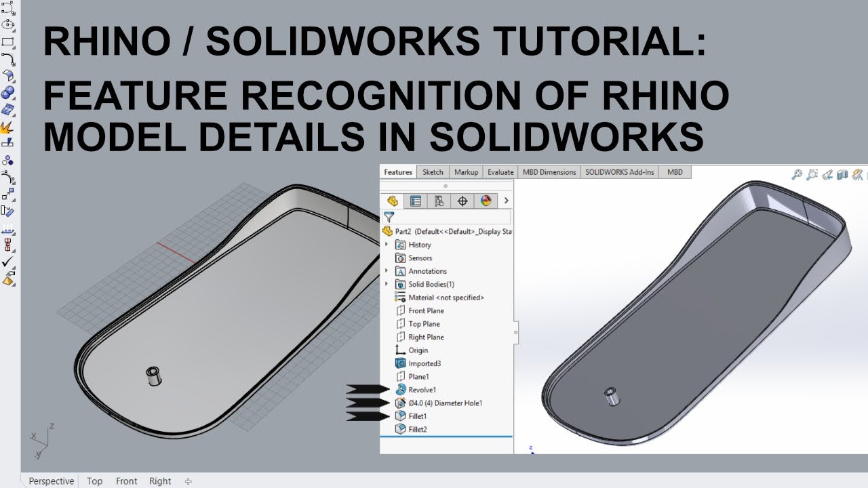Click the Check mark tool icon
868x488 pixels.
click(8, 262)
